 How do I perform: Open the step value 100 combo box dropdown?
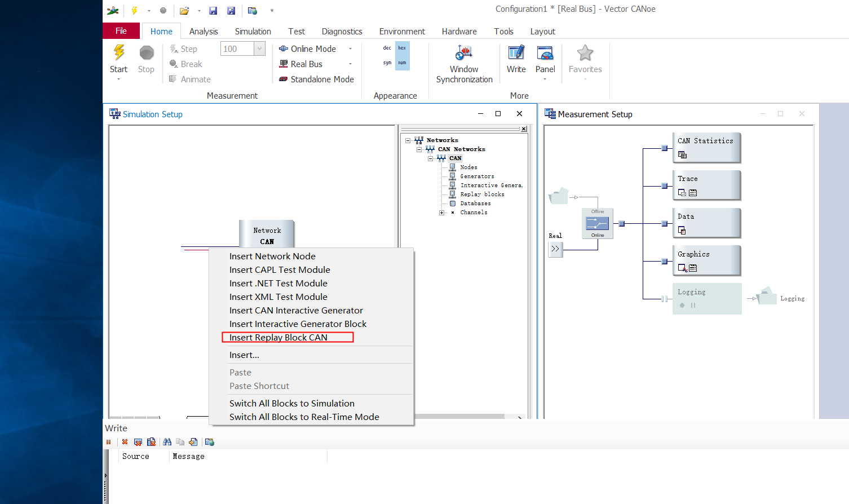click(x=259, y=49)
